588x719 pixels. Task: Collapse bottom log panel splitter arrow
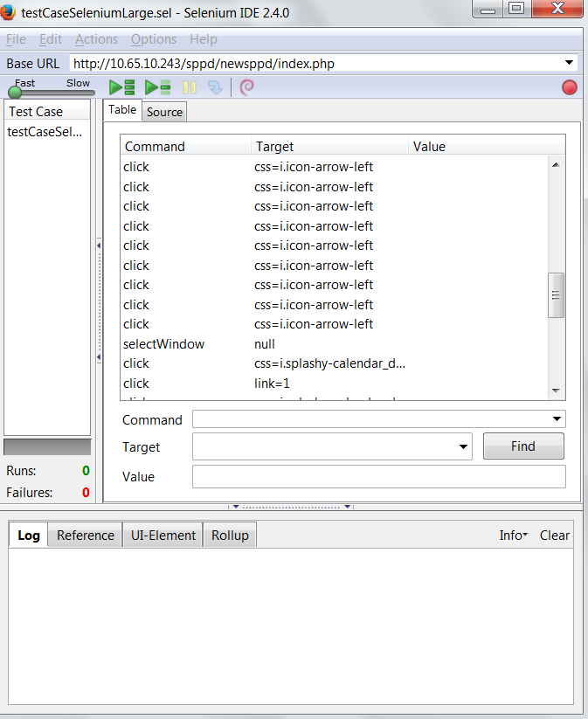click(236, 507)
